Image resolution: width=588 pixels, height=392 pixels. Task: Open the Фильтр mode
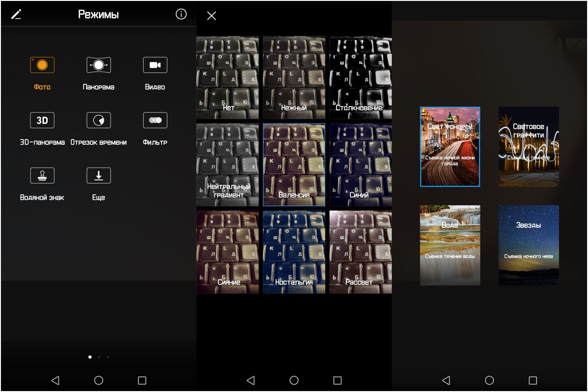(x=155, y=120)
